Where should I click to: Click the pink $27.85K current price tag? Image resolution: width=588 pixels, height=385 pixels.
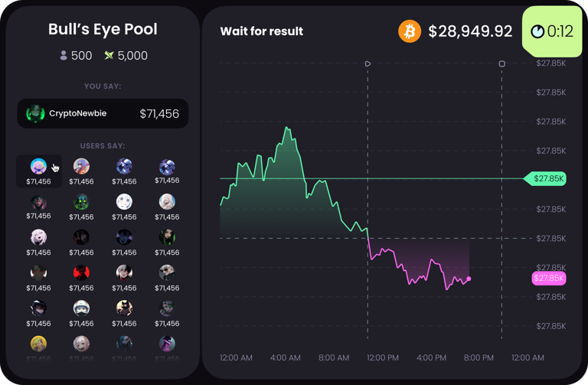pos(549,278)
